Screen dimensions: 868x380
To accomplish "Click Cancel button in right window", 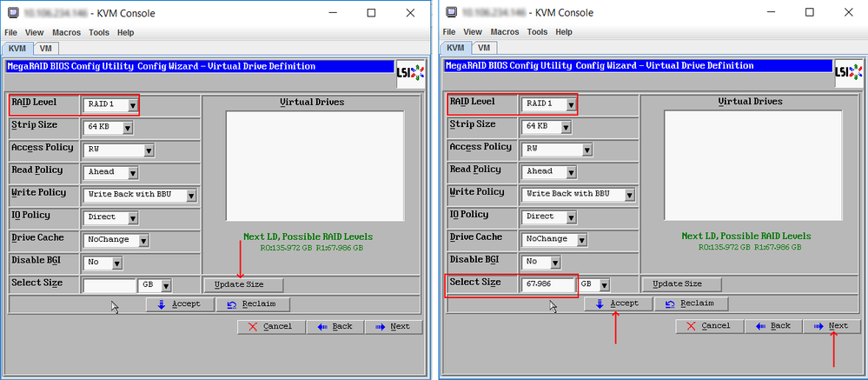I will pyautogui.click(x=710, y=326).
